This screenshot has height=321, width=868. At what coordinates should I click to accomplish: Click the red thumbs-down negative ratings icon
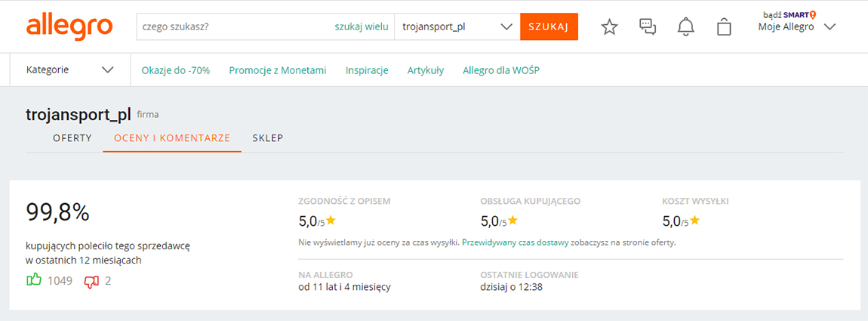pyautogui.click(x=91, y=282)
